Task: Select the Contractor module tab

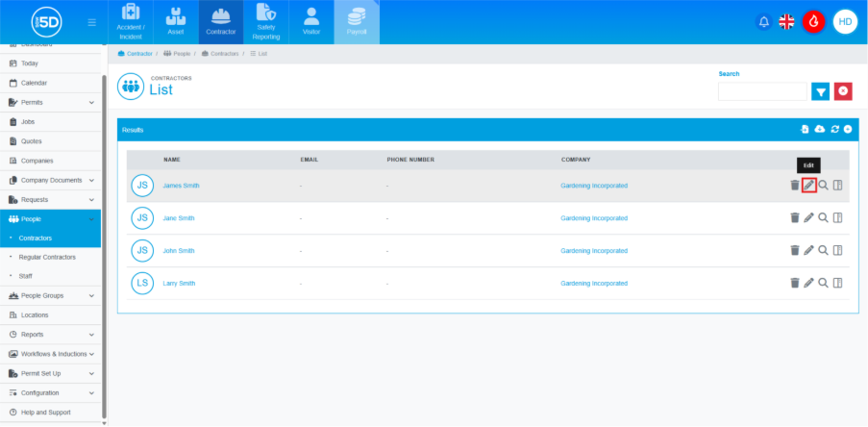Action: tap(221, 22)
